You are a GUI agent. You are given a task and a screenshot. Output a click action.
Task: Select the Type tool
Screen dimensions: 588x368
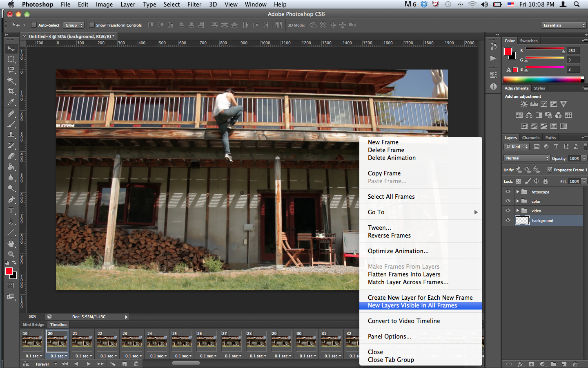[11, 211]
